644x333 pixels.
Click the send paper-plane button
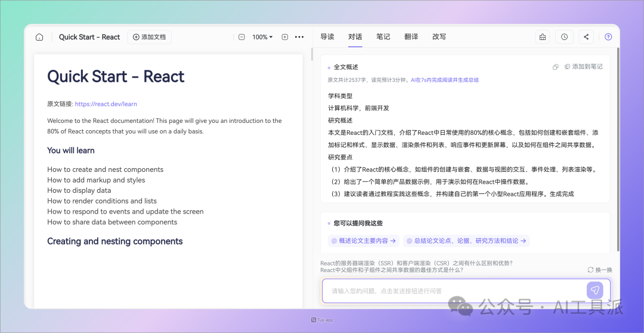[595, 290]
